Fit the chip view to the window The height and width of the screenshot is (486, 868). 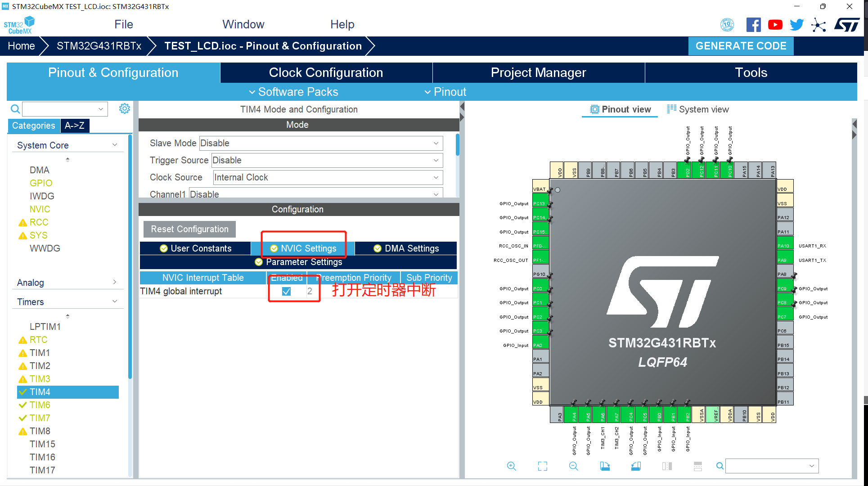point(543,466)
